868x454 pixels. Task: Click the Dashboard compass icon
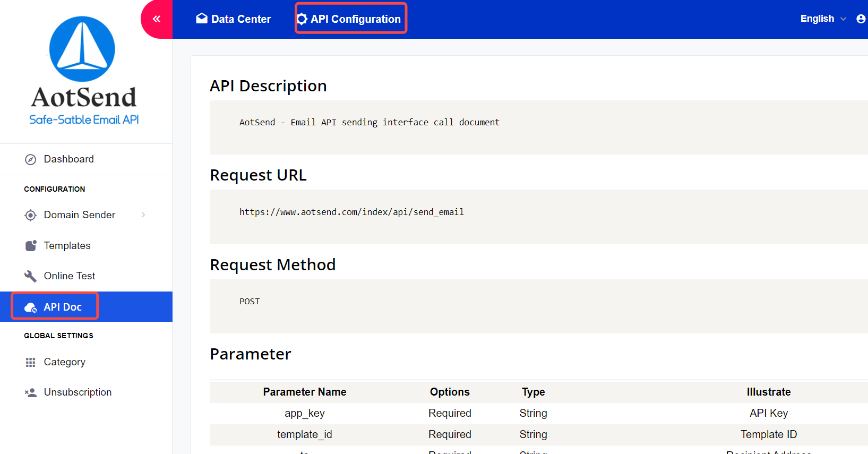coord(31,159)
